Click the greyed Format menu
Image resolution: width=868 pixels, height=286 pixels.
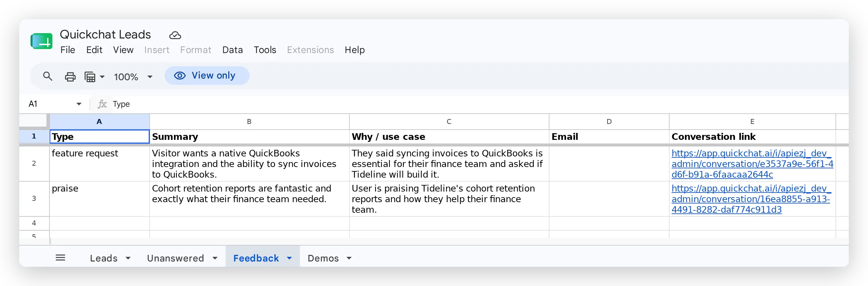tap(195, 50)
